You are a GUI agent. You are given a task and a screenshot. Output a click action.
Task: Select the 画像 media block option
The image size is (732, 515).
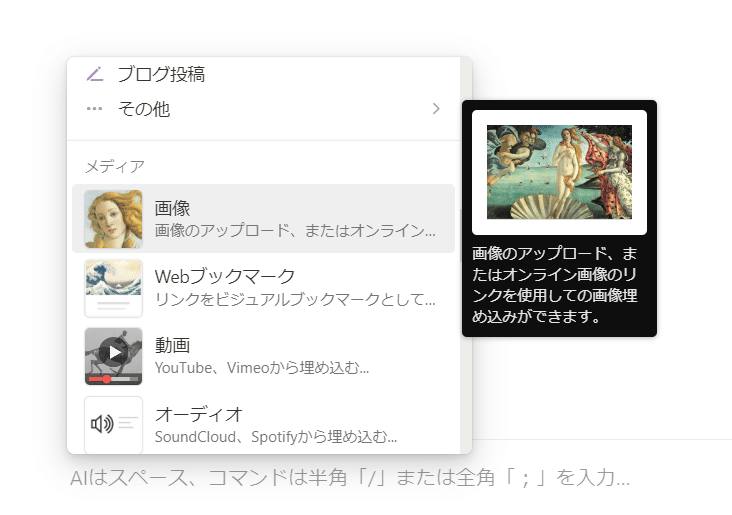[263, 219]
